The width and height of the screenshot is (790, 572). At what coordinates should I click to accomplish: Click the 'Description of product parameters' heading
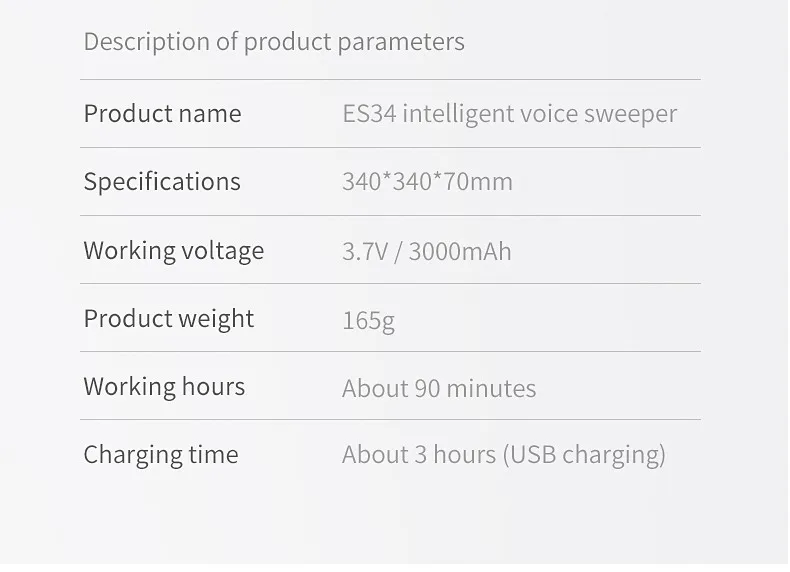pyautogui.click(x=273, y=42)
